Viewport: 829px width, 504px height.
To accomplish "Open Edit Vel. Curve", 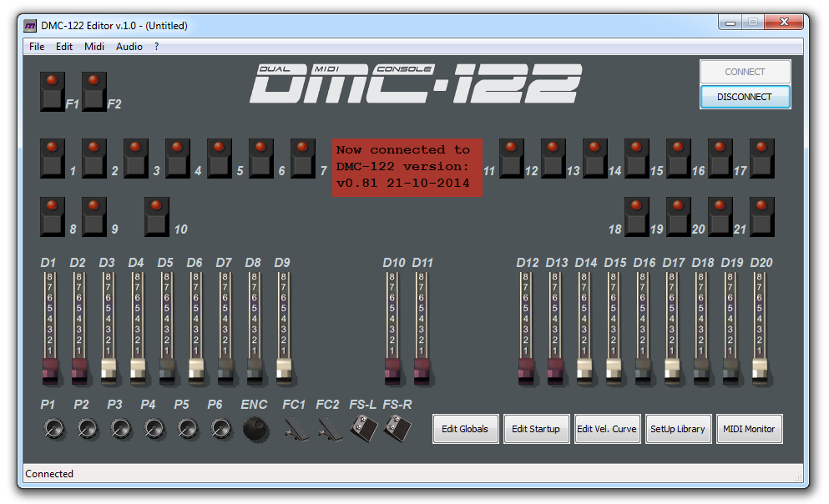I will coord(607,429).
